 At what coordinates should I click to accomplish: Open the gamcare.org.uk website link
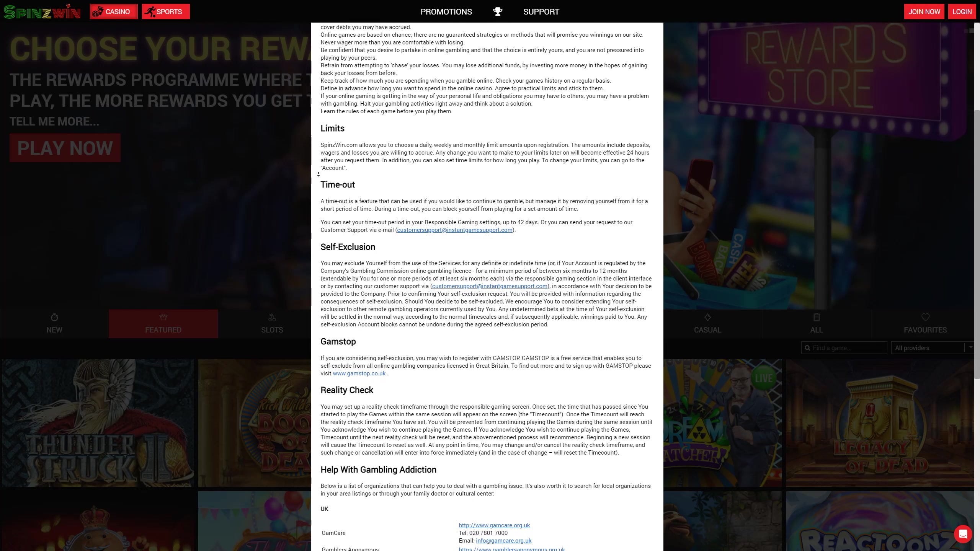point(494,525)
